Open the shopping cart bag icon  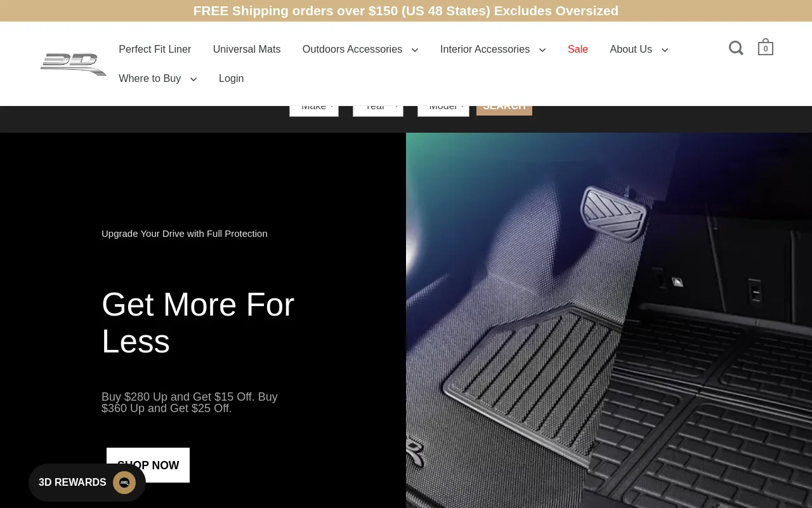click(765, 48)
